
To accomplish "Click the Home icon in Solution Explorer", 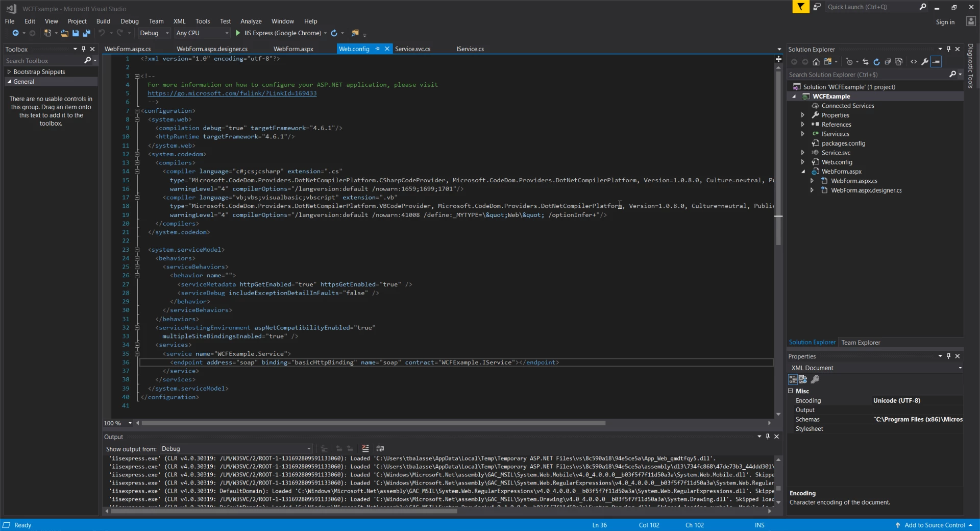I will [816, 62].
